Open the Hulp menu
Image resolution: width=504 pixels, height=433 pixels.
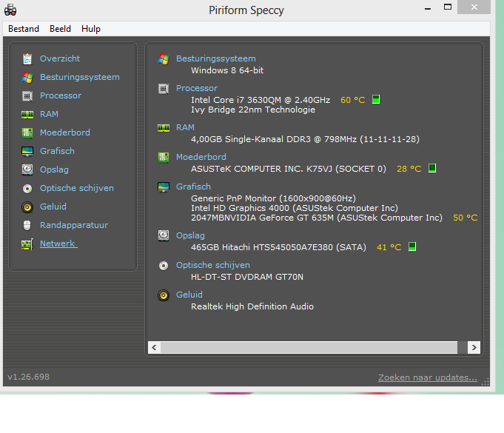coord(91,29)
